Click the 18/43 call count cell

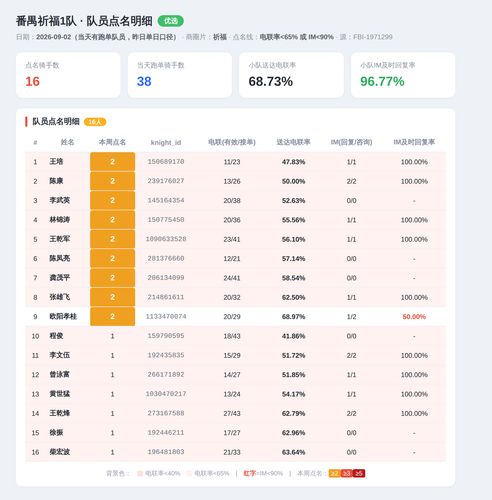(232, 336)
